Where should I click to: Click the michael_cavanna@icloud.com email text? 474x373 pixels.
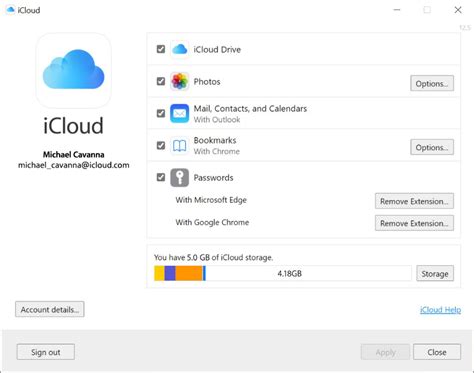pos(74,165)
